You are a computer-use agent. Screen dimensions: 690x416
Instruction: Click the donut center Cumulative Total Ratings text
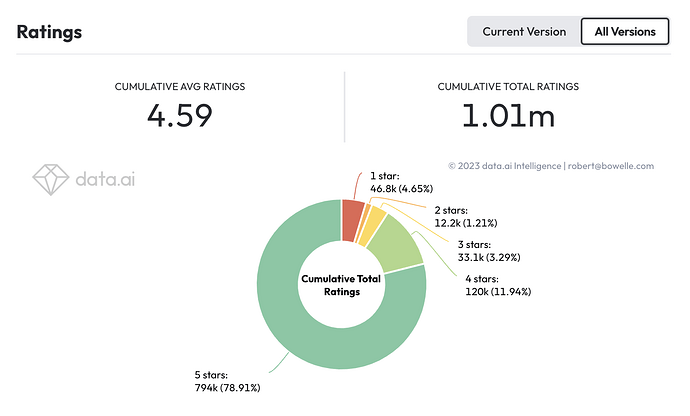click(x=341, y=285)
